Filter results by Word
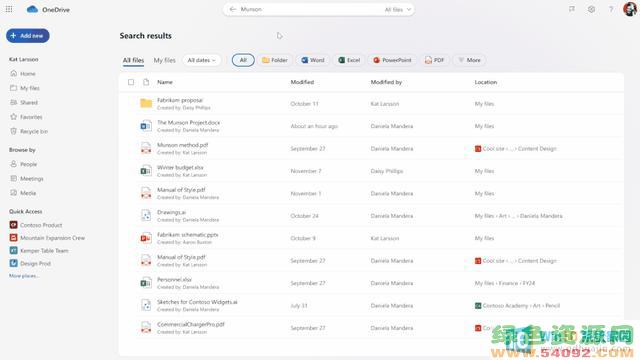Image resolution: width=640 pixels, height=360 pixels. (x=313, y=60)
